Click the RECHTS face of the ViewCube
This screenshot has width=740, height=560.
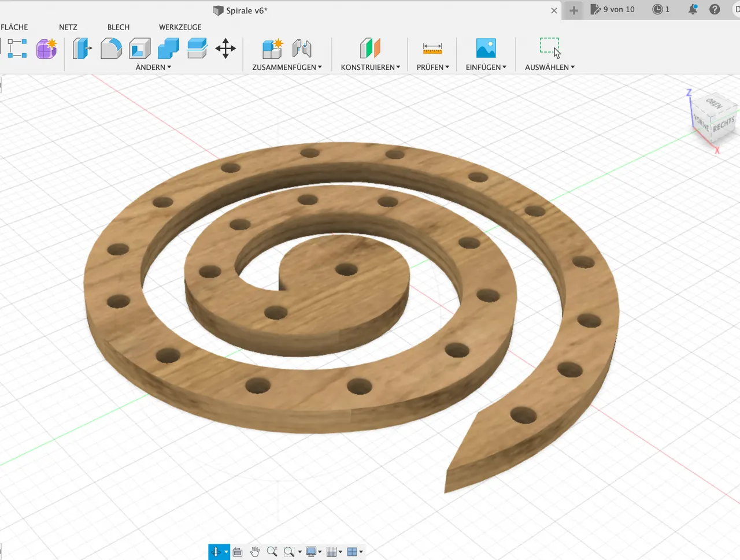(x=724, y=124)
